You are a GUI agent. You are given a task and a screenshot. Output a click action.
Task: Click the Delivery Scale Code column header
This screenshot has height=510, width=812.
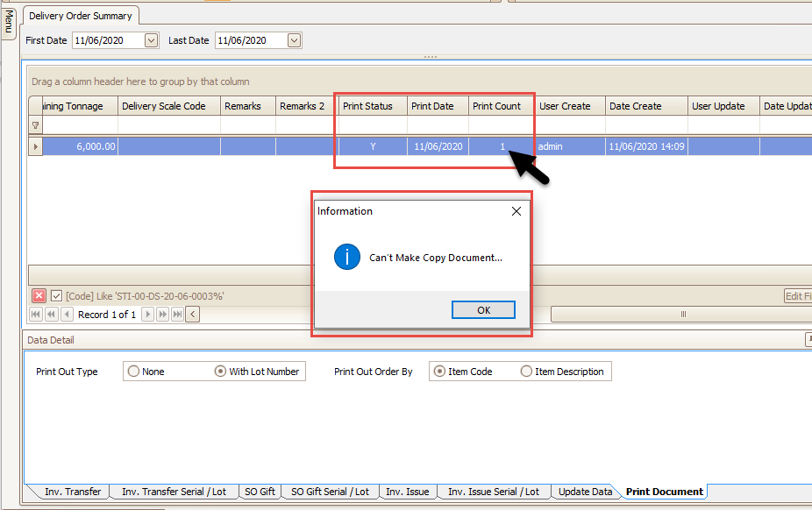coord(169,106)
